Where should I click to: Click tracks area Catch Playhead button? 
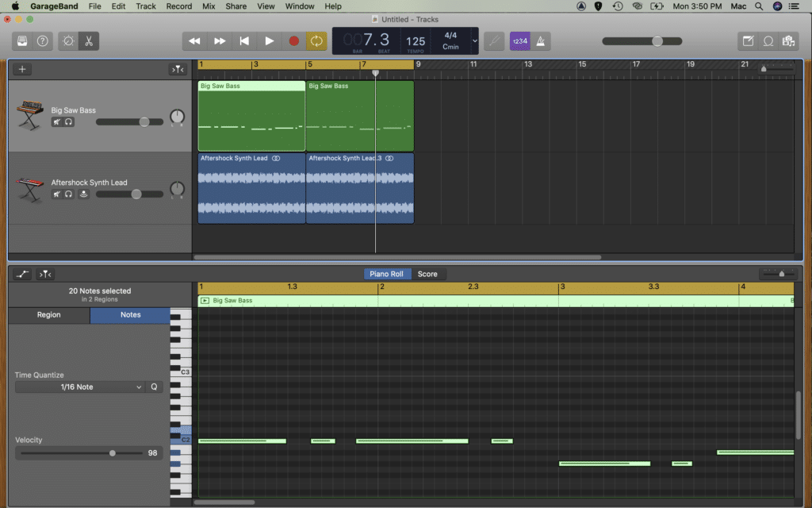(x=178, y=69)
